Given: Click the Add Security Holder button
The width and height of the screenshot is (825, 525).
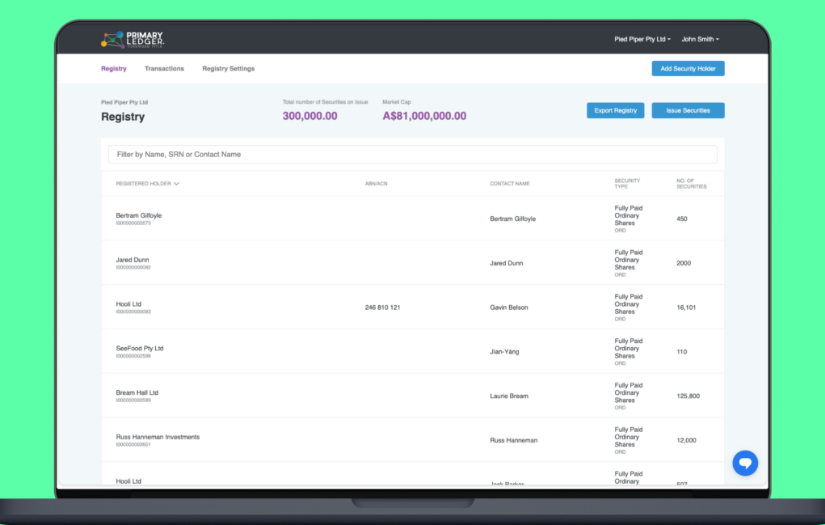Looking at the screenshot, I should 688,68.
